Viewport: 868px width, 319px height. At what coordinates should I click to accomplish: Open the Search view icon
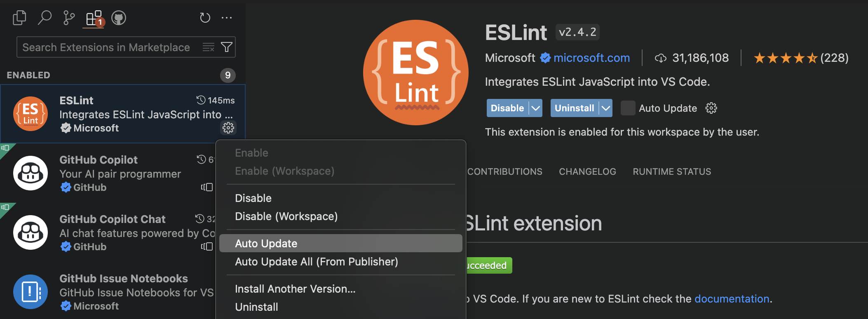(45, 18)
